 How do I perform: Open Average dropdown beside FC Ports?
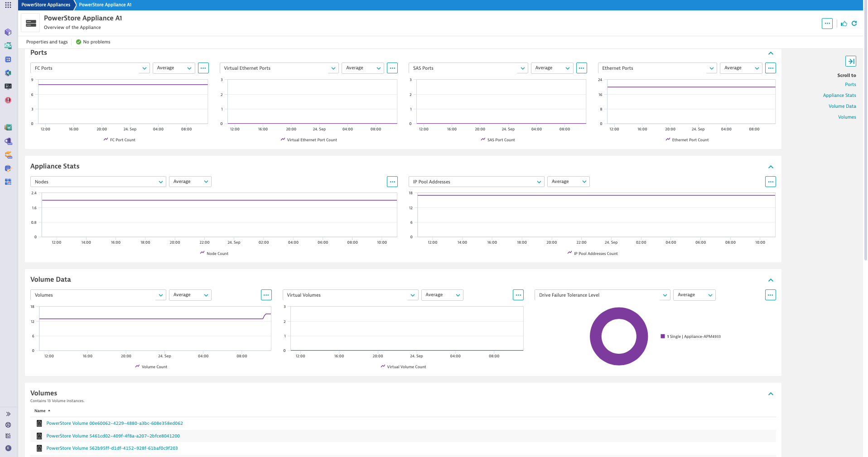[174, 68]
